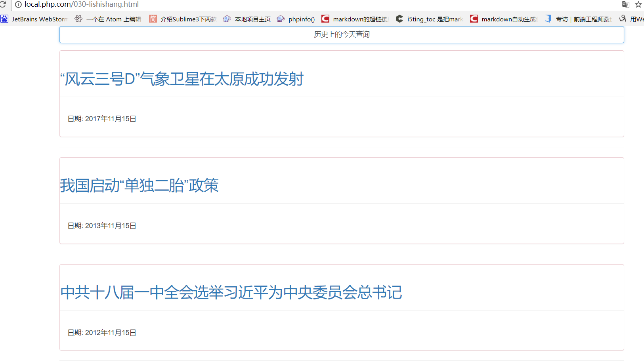This screenshot has width=644, height=362.
Task: Open the JetBrains WebStorm bookmark
Action: click(x=34, y=19)
